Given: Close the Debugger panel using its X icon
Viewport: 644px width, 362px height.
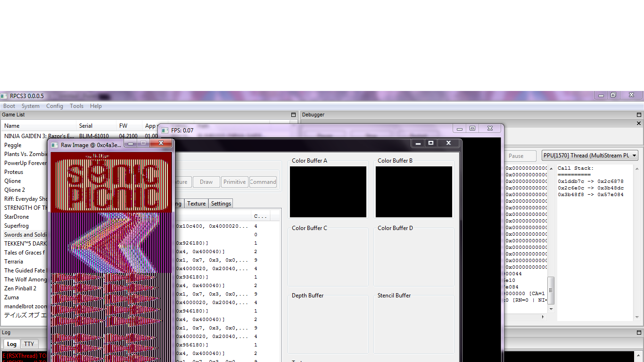Looking at the screenshot, I should tap(639, 123).
